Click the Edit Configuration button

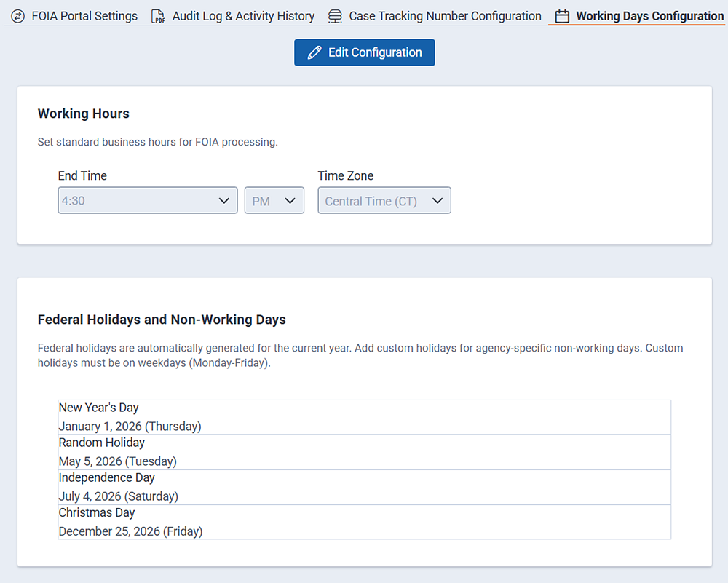point(364,52)
